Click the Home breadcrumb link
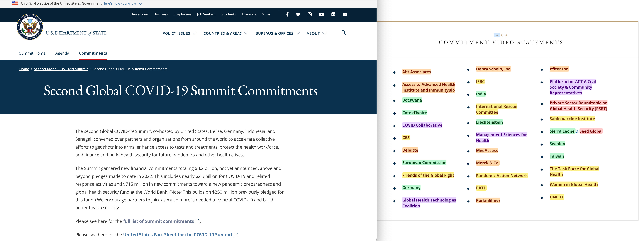 (24, 69)
